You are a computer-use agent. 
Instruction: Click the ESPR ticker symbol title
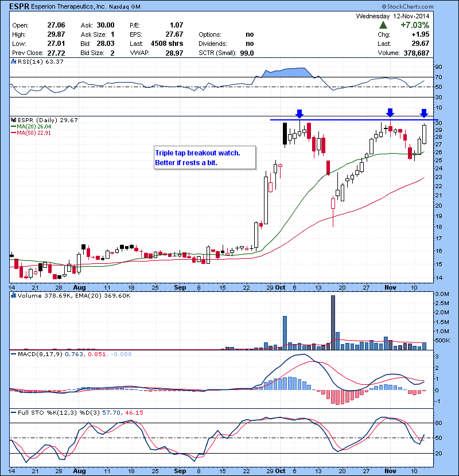point(20,6)
